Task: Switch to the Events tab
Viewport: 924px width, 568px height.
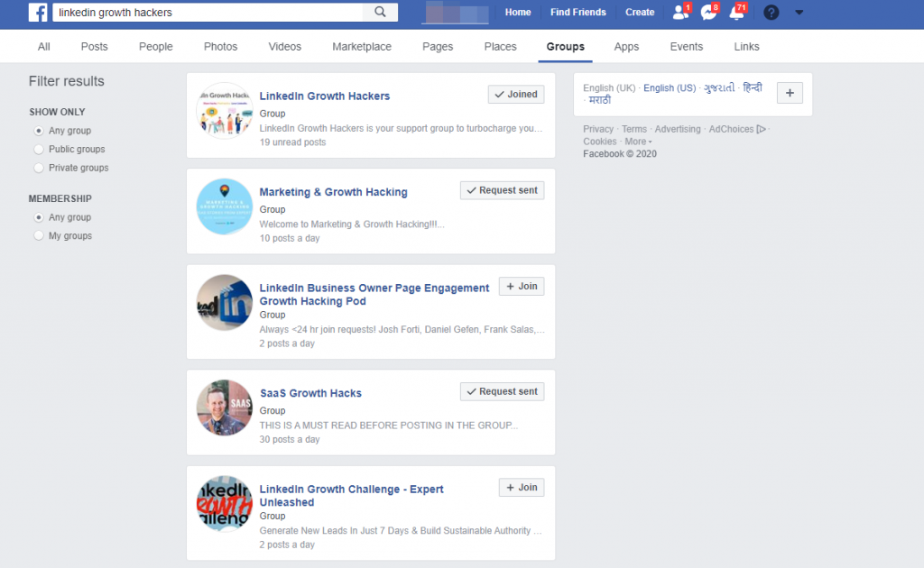Action: coord(687,47)
